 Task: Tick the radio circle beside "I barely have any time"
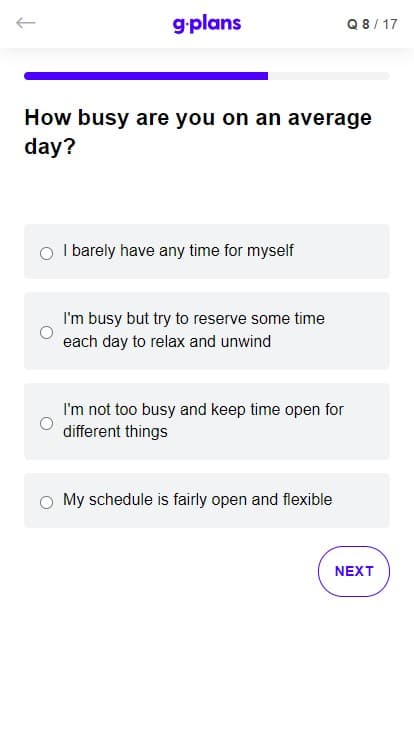46,253
